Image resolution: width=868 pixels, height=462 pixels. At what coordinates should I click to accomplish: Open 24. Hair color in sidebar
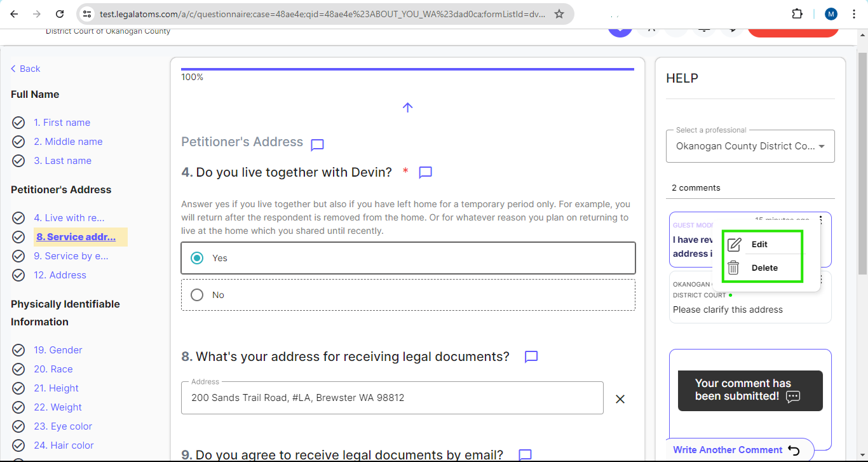click(x=64, y=445)
